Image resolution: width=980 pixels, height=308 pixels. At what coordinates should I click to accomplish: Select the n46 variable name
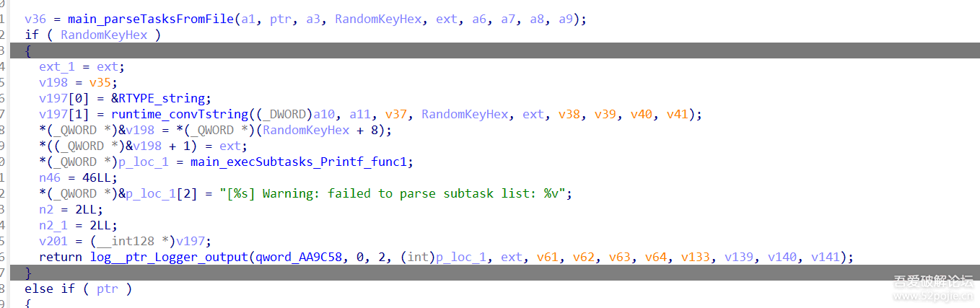click(50, 178)
